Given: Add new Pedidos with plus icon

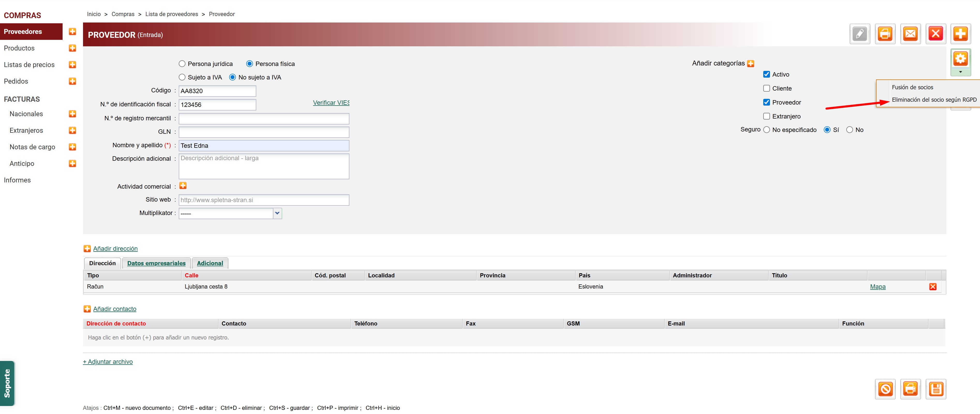Looking at the screenshot, I should coord(72,81).
